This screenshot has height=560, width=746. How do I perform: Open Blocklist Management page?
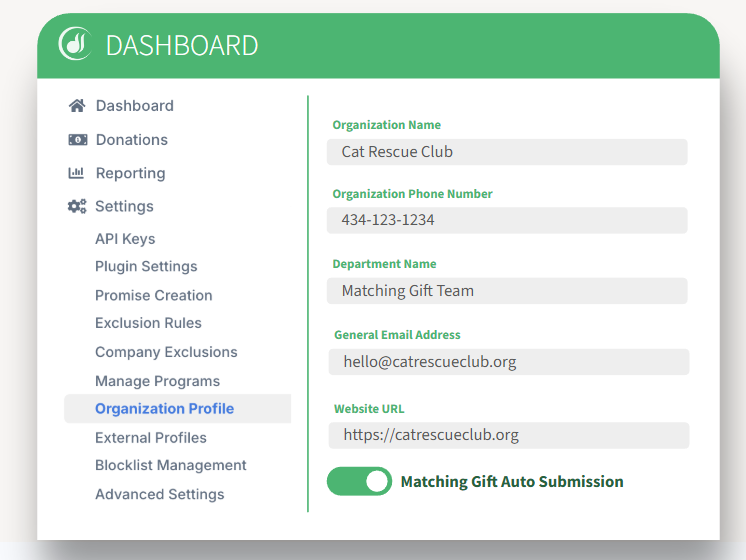(171, 465)
